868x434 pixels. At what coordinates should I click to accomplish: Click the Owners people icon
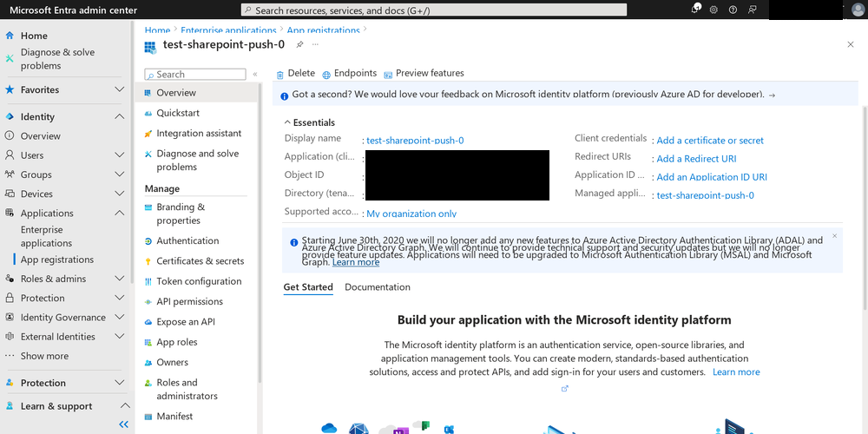click(148, 363)
